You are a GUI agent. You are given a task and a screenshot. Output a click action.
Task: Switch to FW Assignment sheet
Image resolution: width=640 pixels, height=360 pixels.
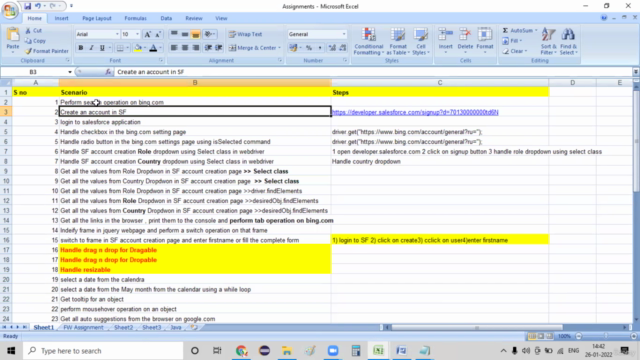coord(83,327)
